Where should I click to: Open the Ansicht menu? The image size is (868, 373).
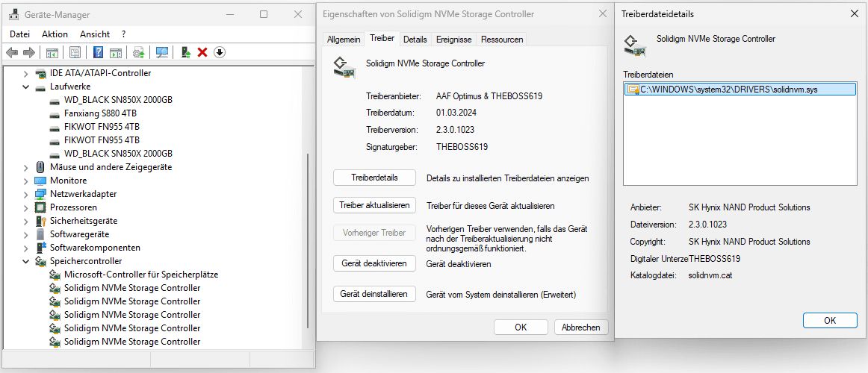(95, 34)
